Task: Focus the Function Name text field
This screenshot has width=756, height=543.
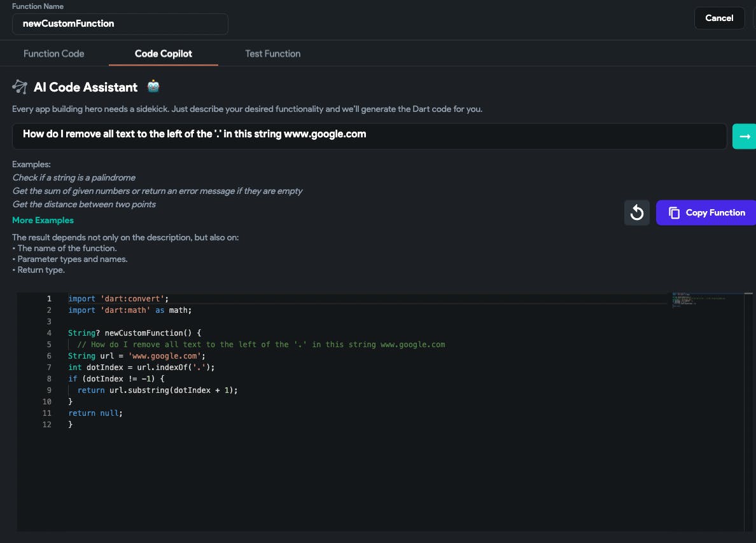Action: click(x=120, y=24)
